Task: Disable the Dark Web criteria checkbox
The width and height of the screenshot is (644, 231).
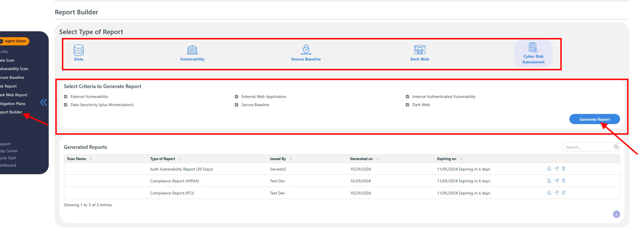Action: pyautogui.click(x=407, y=105)
